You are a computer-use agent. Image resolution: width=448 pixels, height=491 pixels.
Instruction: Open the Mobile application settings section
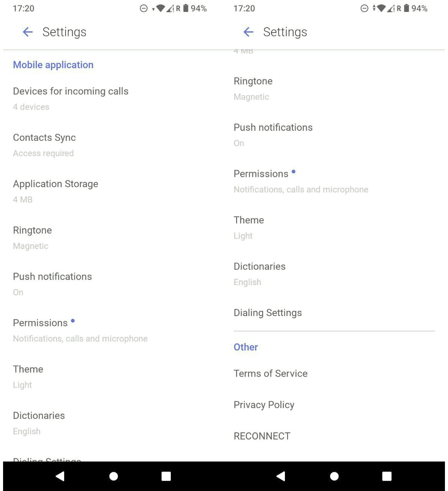(x=53, y=64)
